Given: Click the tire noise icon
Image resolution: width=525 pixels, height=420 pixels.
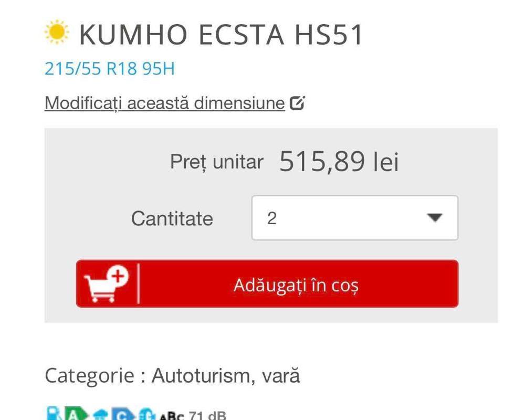Looking at the screenshot, I should point(147,414).
